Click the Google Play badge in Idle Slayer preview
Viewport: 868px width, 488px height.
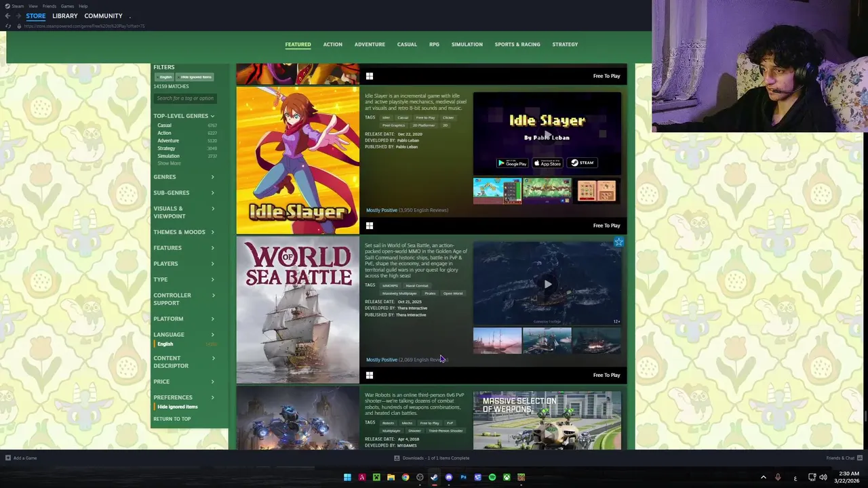[x=512, y=163]
